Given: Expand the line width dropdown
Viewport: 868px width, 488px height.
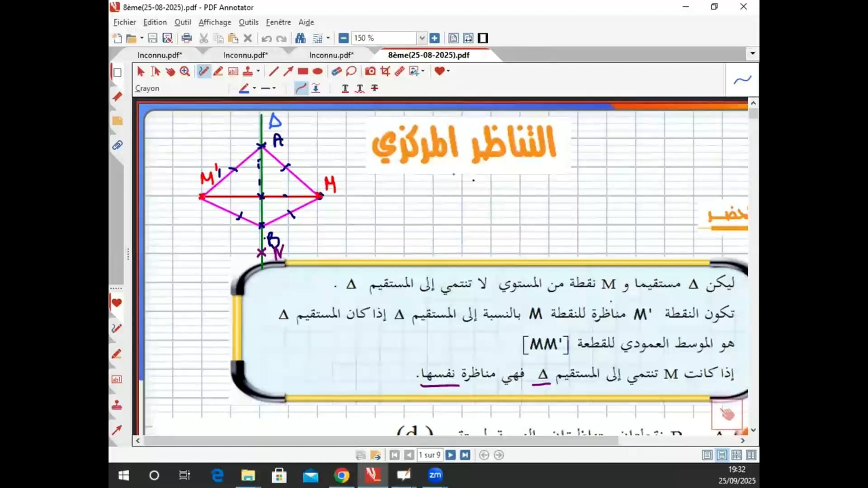Looking at the screenshot, I should pyautogui.click(x=274, y=88).
